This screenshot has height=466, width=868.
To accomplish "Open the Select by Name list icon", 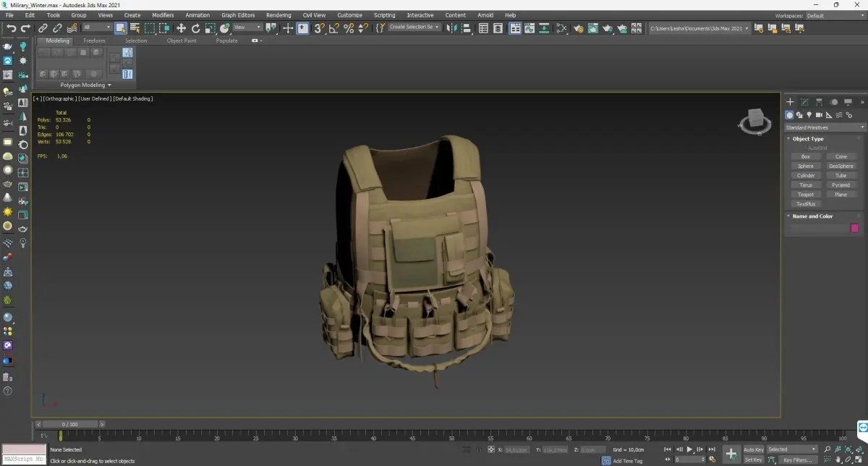I will (x=135, y=28).
